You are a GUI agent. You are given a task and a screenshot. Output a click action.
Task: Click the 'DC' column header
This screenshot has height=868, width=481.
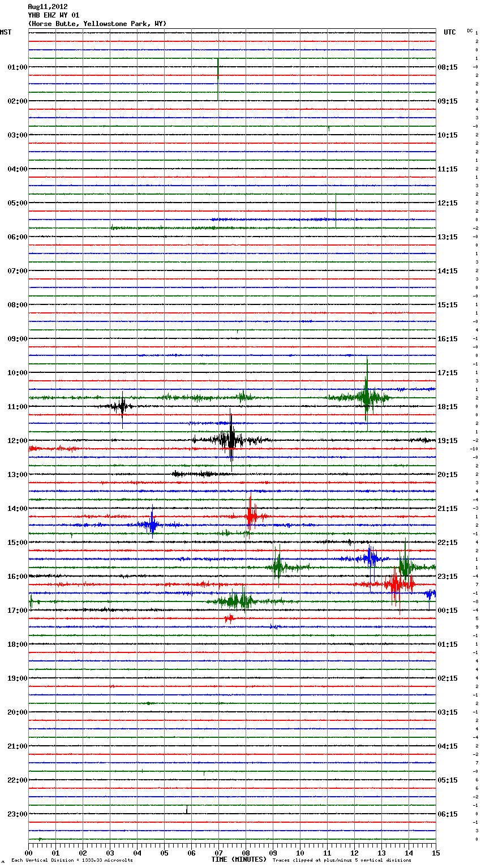click(470, 31)
